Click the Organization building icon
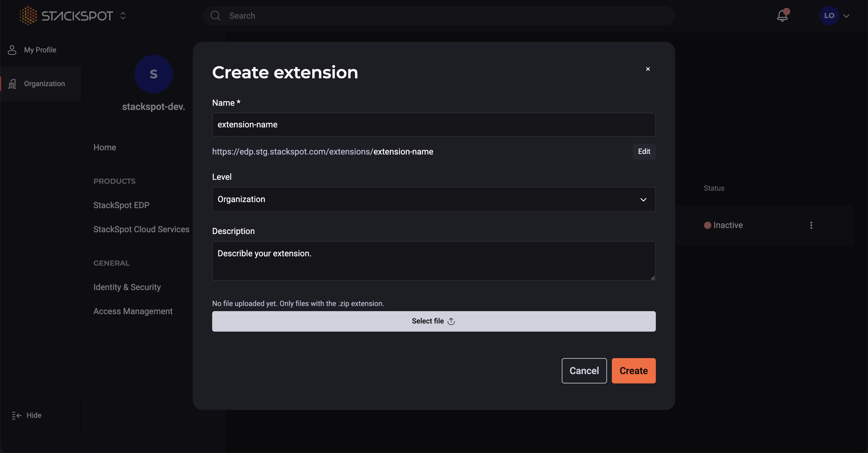The height and width of the screenshot is (453, 868). pos(12,83)
